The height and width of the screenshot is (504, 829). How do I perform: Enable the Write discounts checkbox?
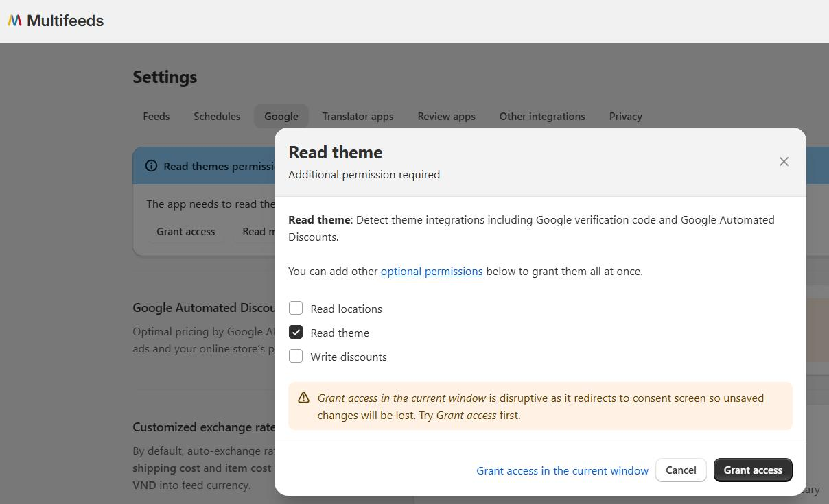296,356
